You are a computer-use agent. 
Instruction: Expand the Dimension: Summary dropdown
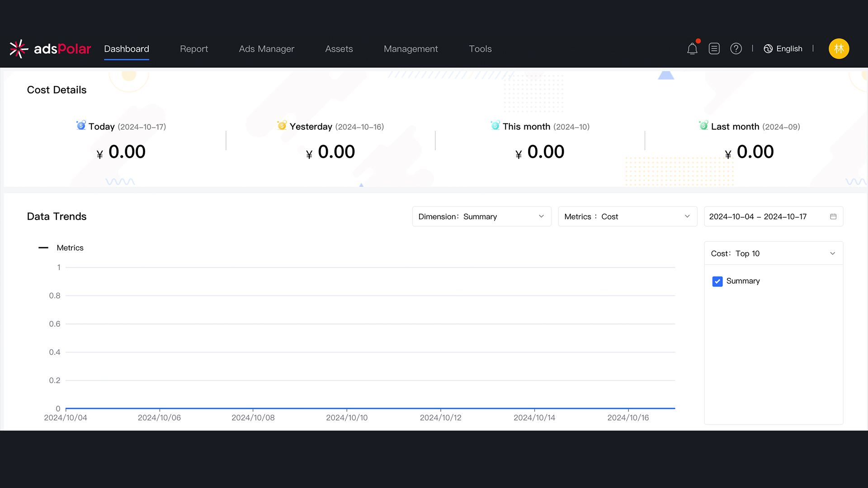[481, 217]
